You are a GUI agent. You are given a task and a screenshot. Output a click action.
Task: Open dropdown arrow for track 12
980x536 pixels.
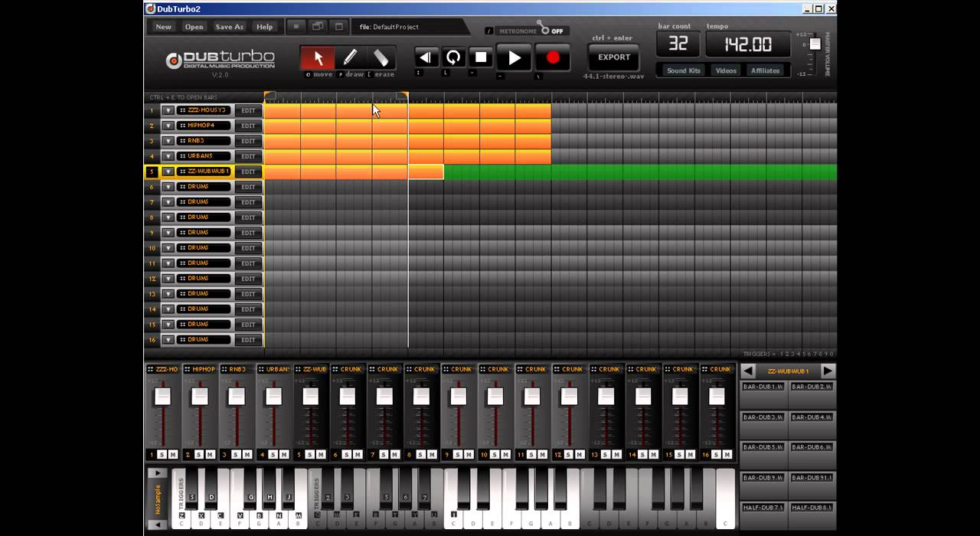(168, 279)
